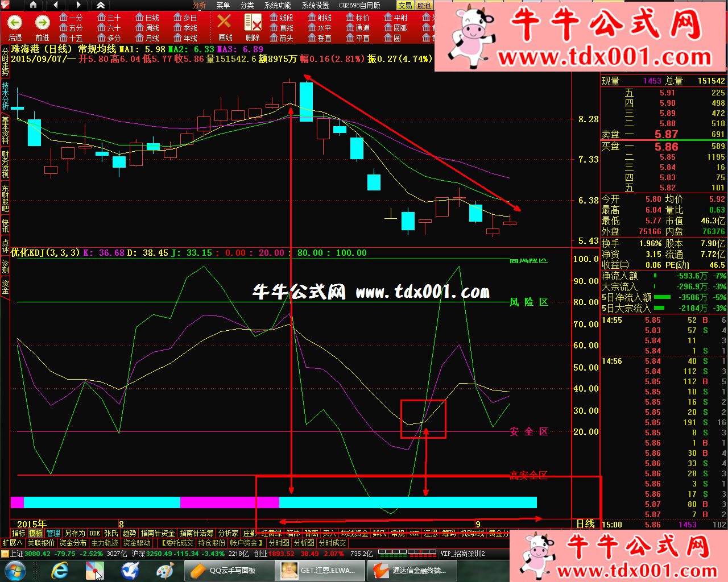Select the 标价 price label tool
Image resolution: width=728 pixels, height=582 pixels.
click(358, 18)
